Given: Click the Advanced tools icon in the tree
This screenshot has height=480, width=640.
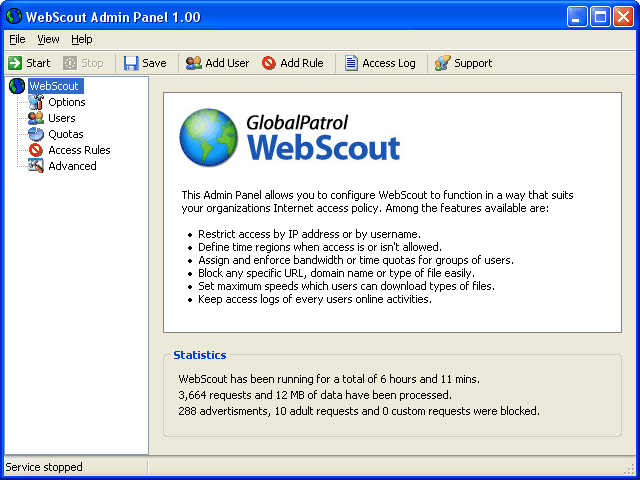Looking at the screenshot, I should tap(36, 166).
